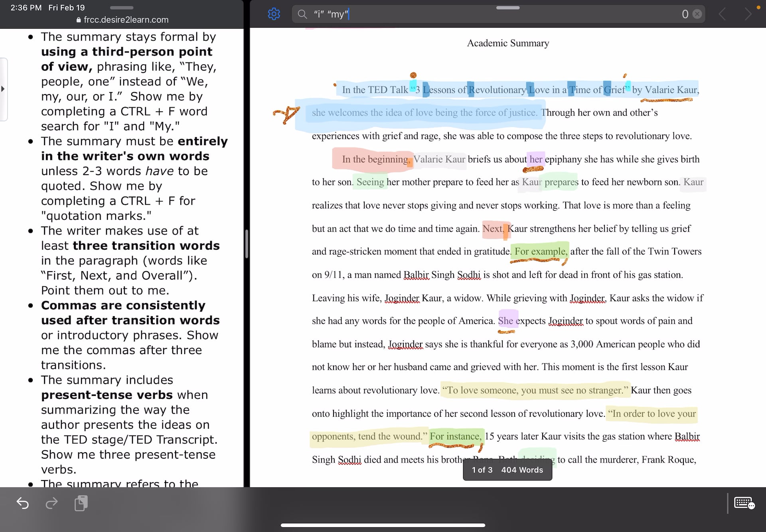Tap the page and word count indicator
766x532 pixels.
(x=507, y=470)
